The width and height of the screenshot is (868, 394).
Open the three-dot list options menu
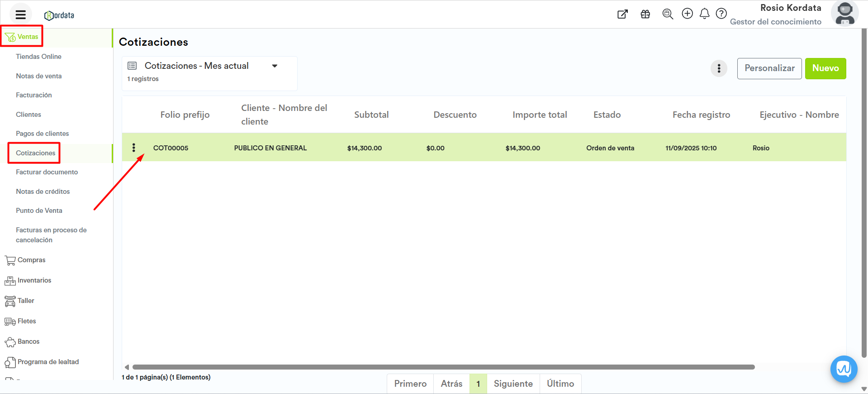point(719,68)
